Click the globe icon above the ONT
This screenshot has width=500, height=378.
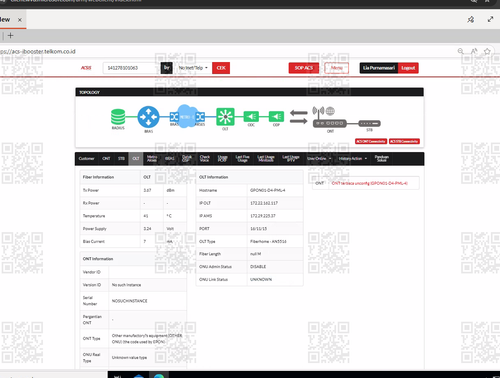point(330,111)
